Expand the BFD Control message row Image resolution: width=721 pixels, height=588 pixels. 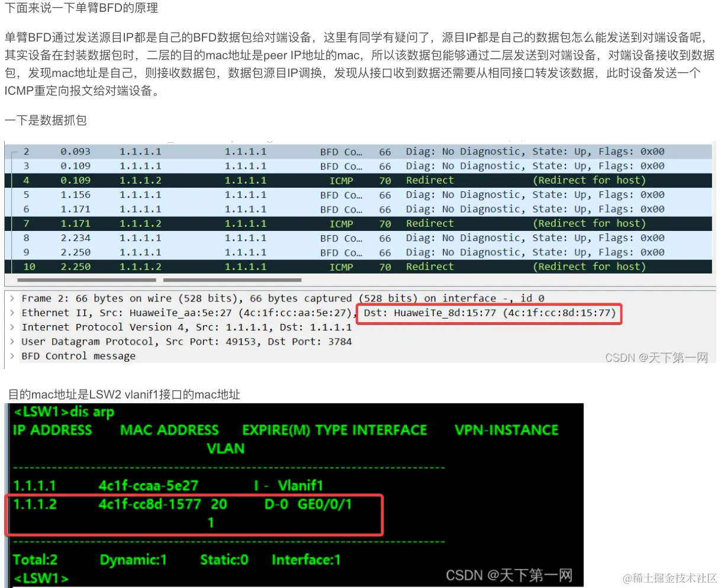[x=12, y=356]
